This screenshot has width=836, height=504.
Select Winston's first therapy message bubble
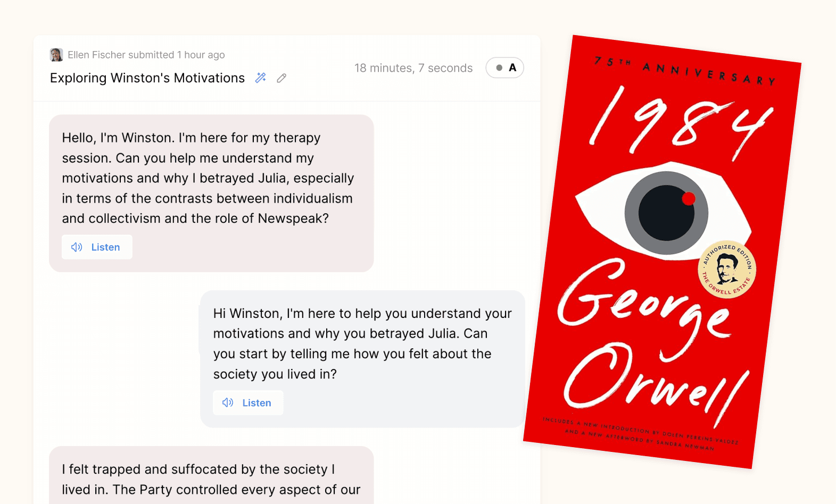coord(211,194)
